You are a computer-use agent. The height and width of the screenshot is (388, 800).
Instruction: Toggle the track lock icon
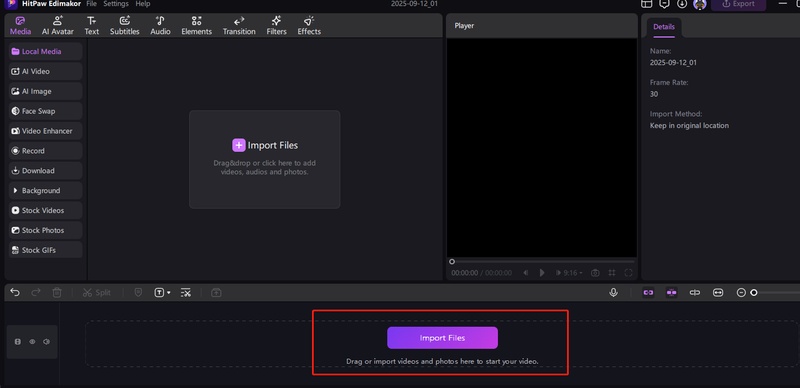pos(18,342)
